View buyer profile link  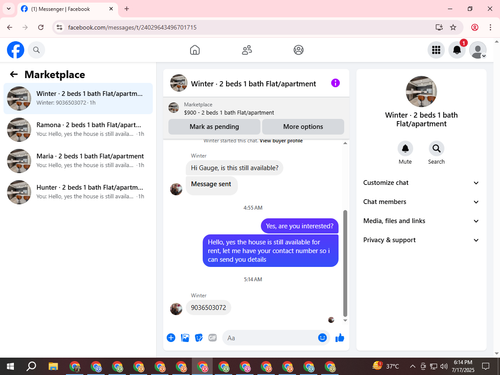click(x=281, y=141)
